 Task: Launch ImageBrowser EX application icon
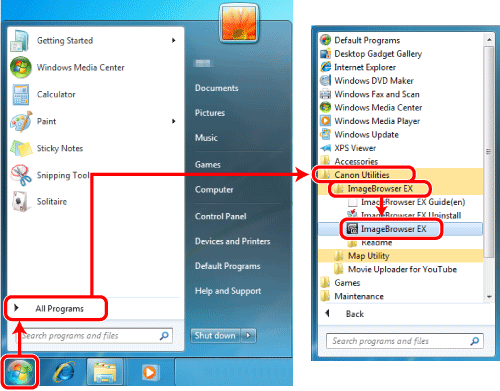[352, 229]
